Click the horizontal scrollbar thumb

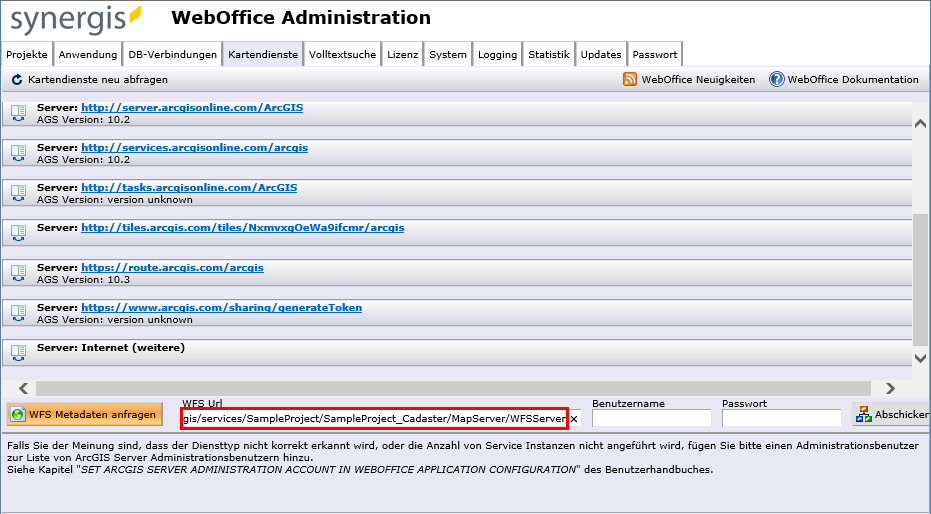click(453, 388)
